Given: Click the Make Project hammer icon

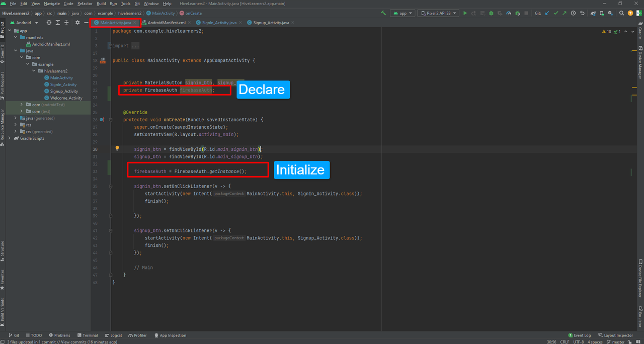Looking at the screenshot, I should [x=383, y=13].
